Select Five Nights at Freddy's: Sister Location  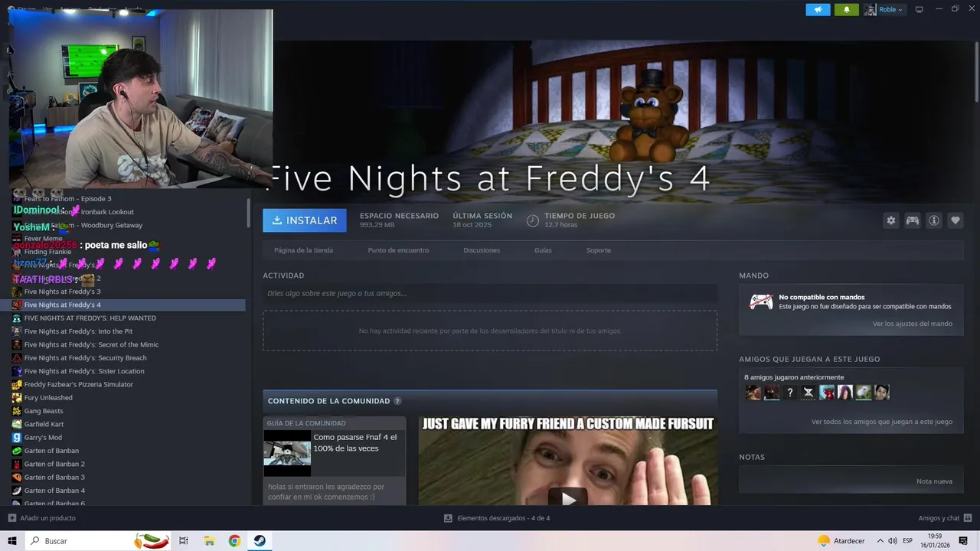coord(84,371)
